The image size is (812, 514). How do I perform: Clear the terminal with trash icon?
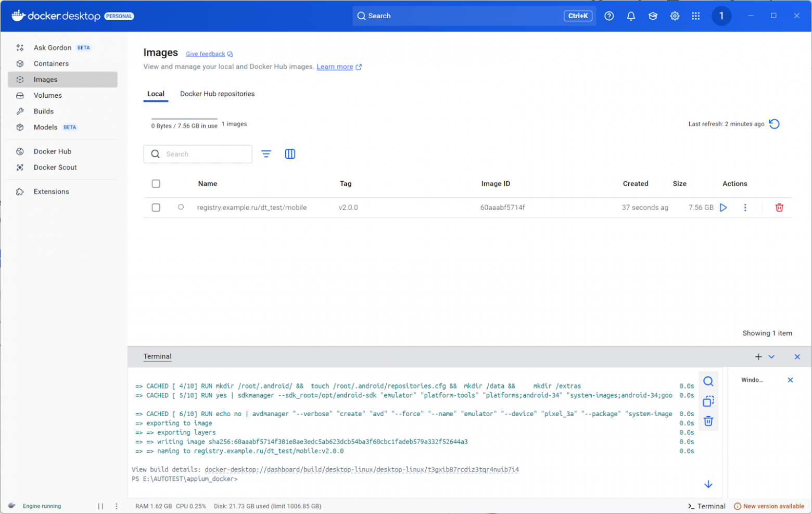pos(708,421)
